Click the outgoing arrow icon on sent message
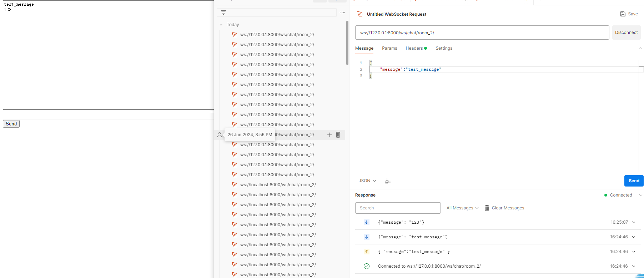Screen dimensions: 644x278 click(x=367, y=252)
